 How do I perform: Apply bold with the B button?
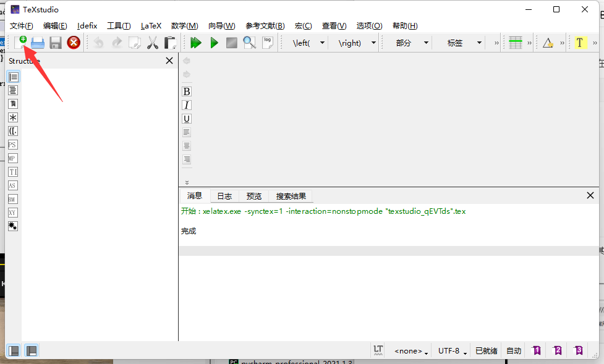point(187,91)
